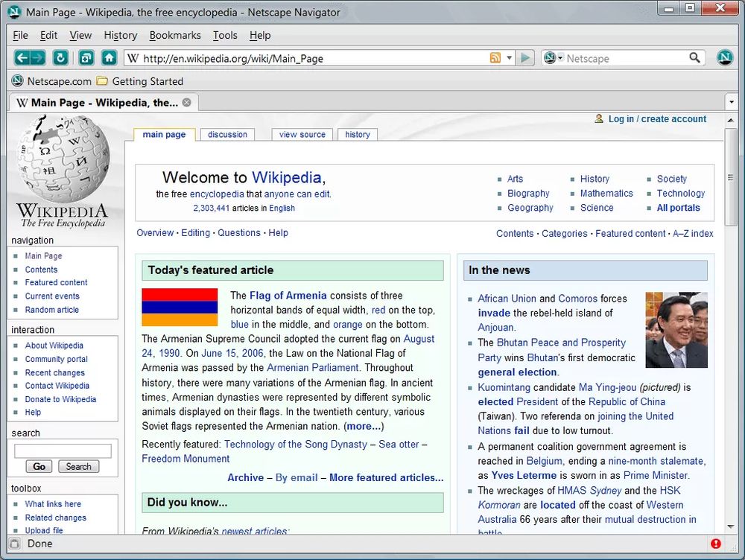The image size is (745, 560).
Task: Click the status bar page icon
Action: [x=15, y=544]
